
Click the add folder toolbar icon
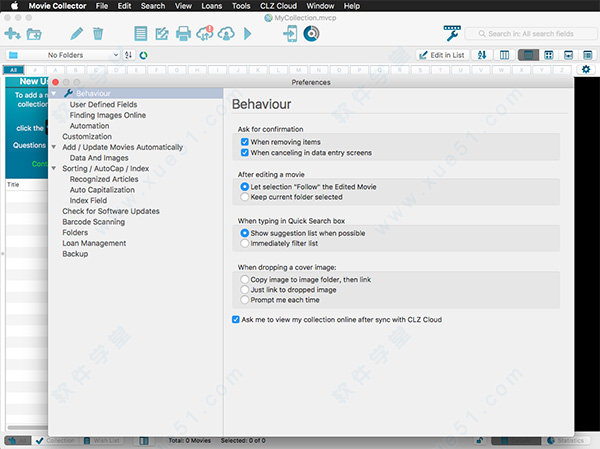point(34,34)
